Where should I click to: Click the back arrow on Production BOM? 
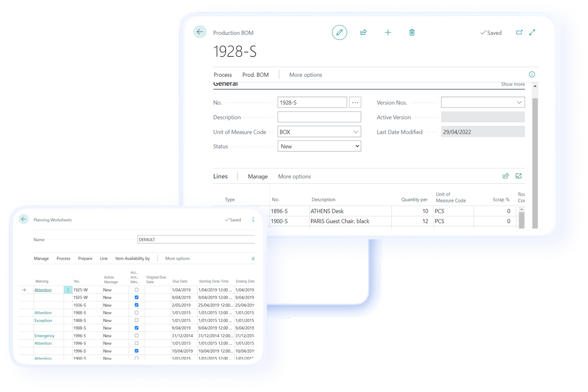coord(200,32)
